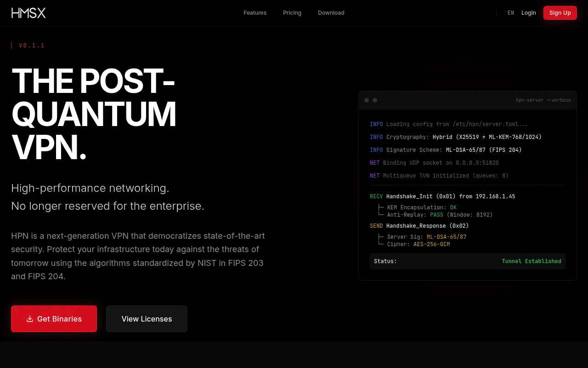
Task: Open the Download nav link
Action: click(331, 13)
